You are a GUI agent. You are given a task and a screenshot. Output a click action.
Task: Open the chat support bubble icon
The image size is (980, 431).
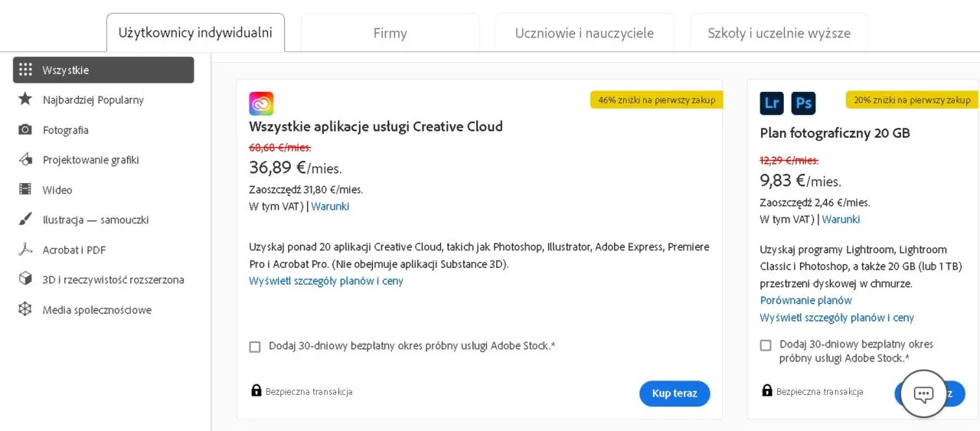click(x=923, y=394)
